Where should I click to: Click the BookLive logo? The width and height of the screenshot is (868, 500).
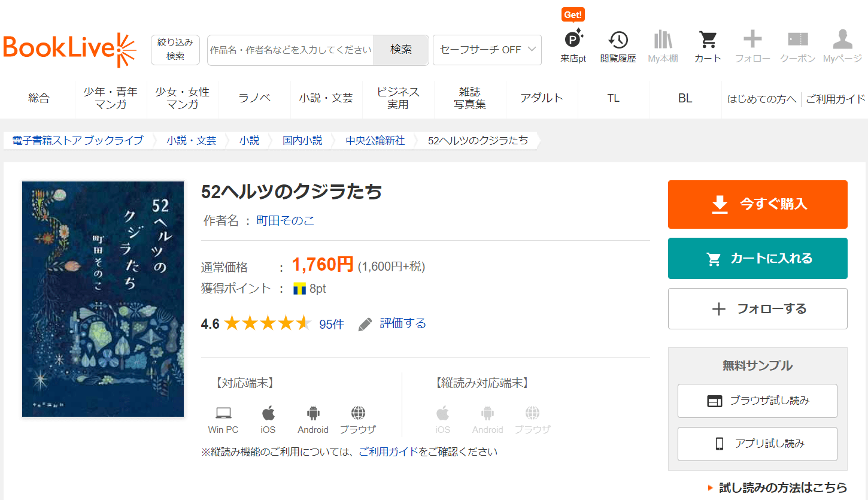click(69, 50)
